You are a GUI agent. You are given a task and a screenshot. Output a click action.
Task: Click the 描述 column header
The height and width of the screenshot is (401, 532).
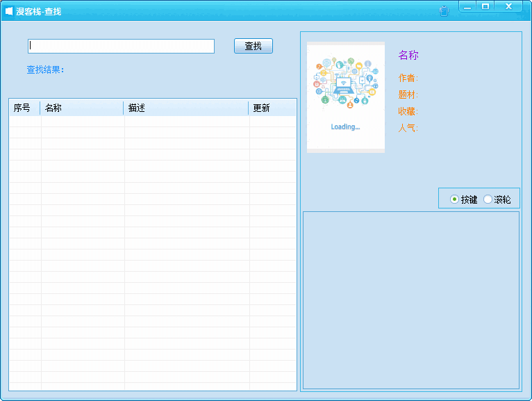click(x=185, y=108)
